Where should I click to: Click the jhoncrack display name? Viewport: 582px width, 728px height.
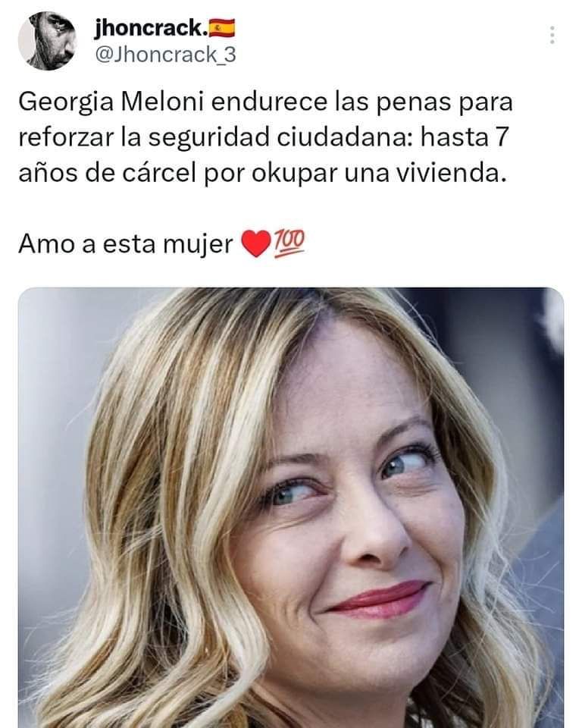click(x=151, y=29)
